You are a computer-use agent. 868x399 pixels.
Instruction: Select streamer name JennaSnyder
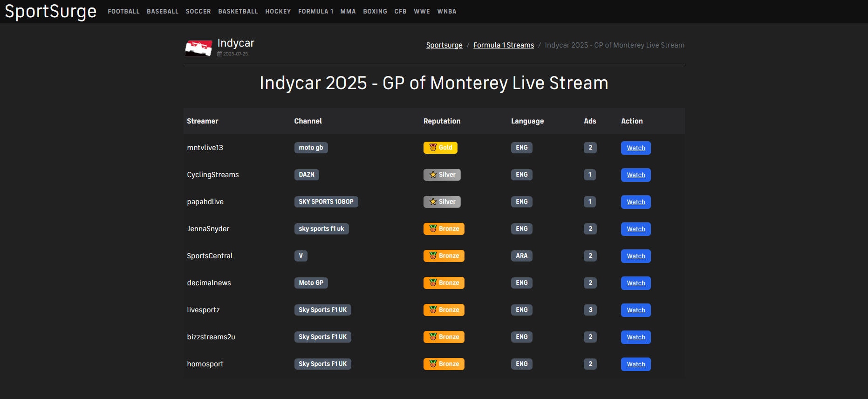208,229
